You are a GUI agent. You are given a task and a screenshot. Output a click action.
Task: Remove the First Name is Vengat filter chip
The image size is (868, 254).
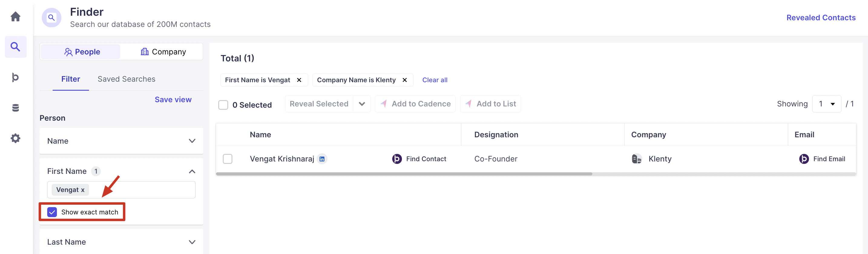tap(299, 80)
